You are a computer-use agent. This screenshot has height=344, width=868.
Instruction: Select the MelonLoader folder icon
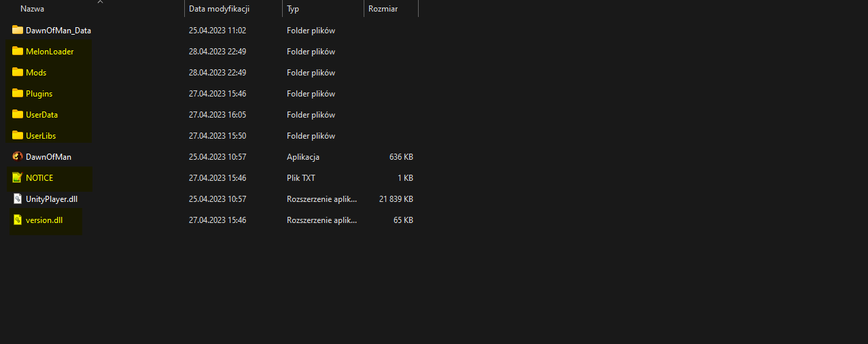(x=18, y=51)
